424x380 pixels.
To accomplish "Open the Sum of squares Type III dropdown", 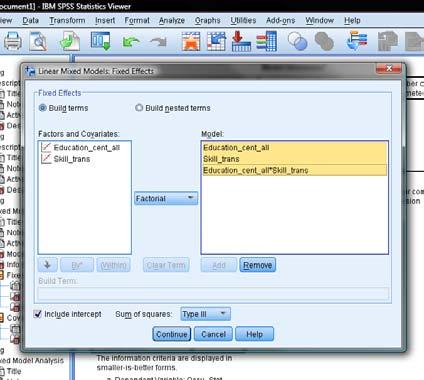I will [205, 314].
